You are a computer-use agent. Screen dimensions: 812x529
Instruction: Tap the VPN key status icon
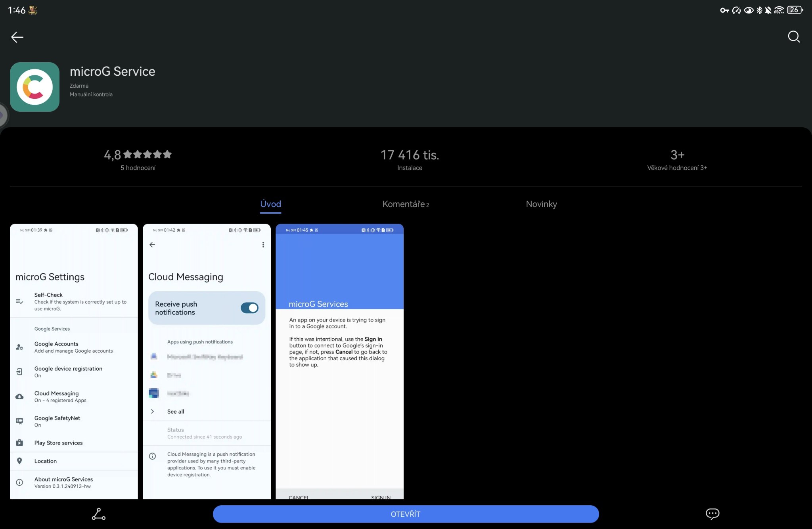(x=724, y=10)
